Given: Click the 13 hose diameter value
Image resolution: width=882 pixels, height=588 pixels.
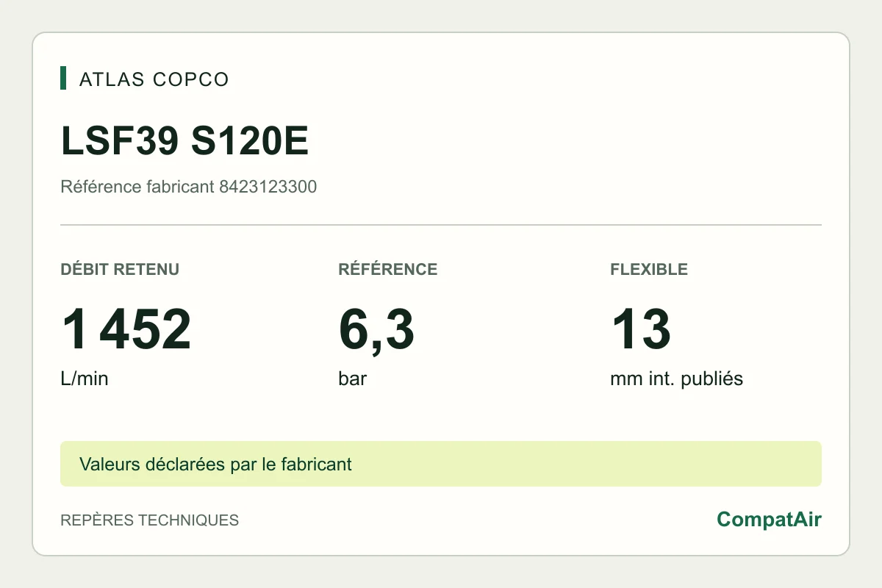Looking at the screenshot, I should pyautogui.click(x=641, y=329).
